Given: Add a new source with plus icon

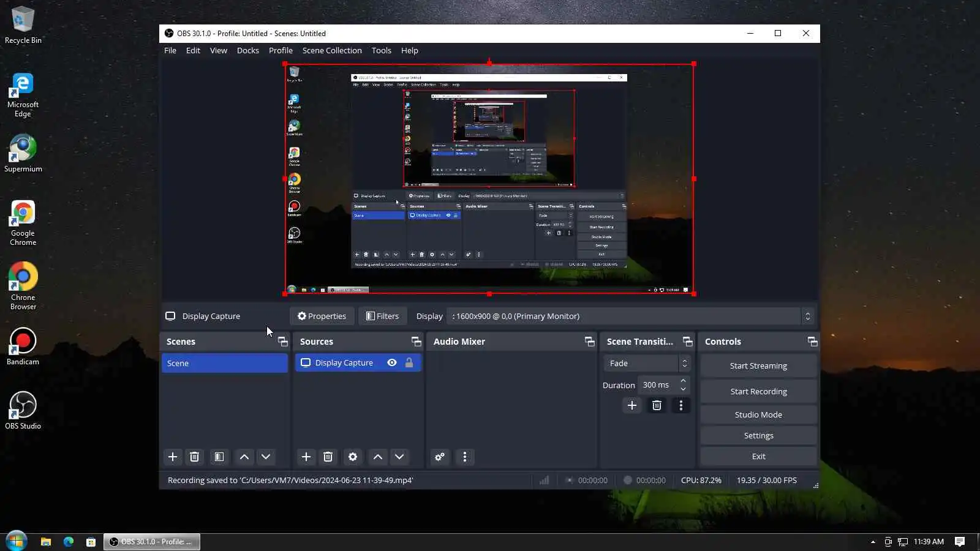Looking at the screenshot, I should coord(306,457).
